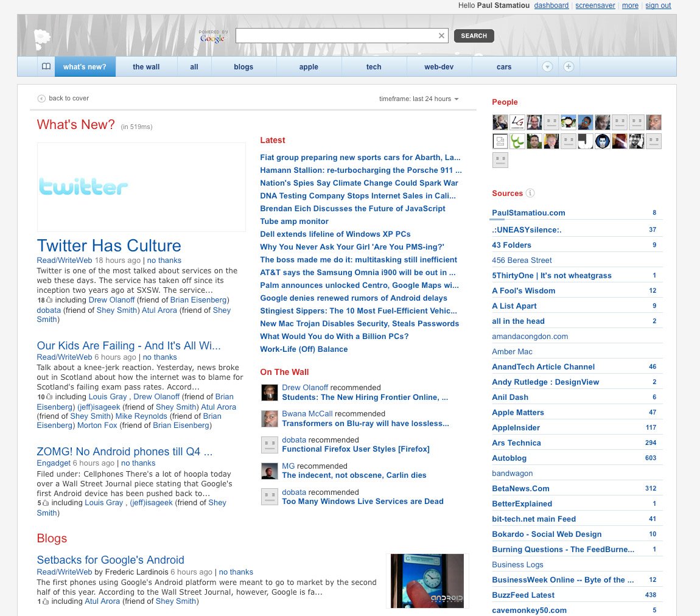Dismiss Setbacks for Google's Android via no thanks

(x=236, y=572)
